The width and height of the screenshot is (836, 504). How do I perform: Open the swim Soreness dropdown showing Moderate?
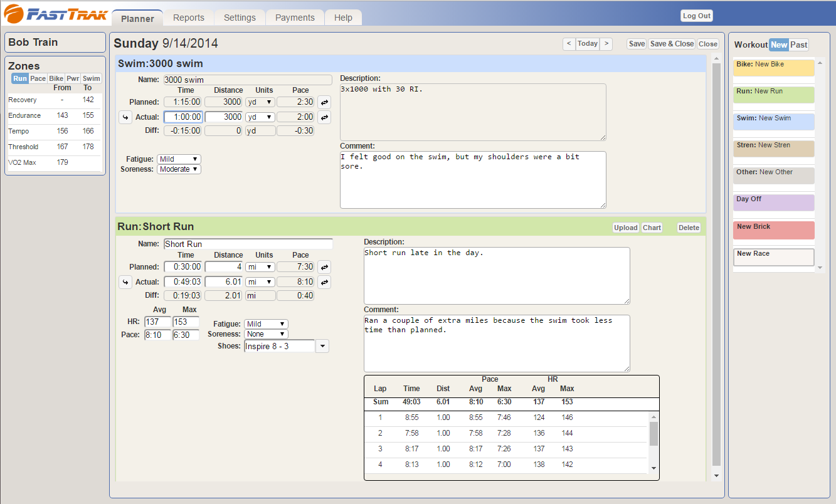pos(179,169)
